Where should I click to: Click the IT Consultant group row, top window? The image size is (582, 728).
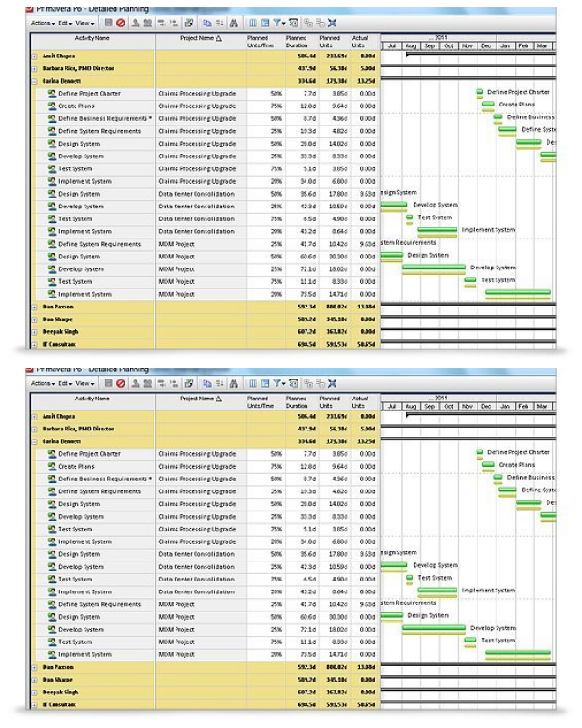click(206, 344)
